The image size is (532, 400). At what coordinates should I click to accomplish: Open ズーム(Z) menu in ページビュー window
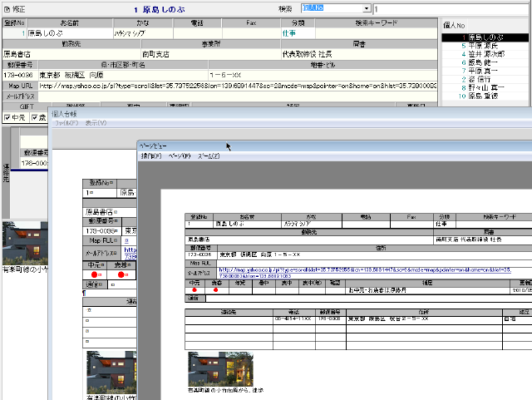tap(209, 156)
